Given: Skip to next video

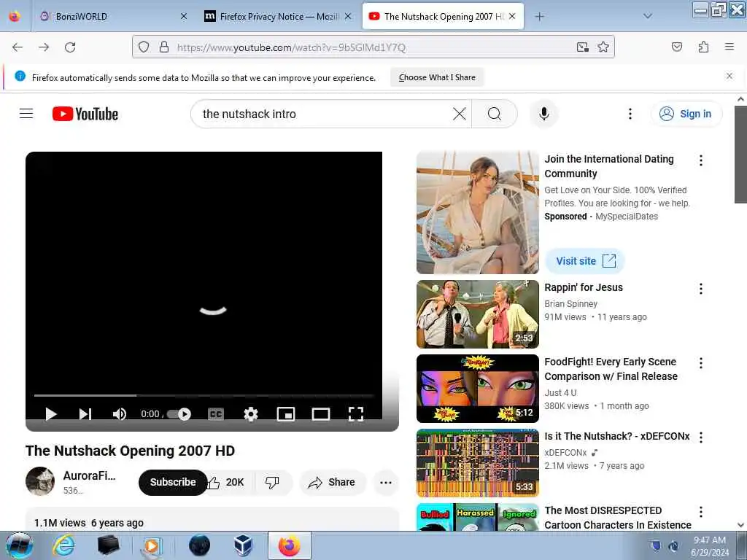Looking at the screenshot, I should 85,414.
